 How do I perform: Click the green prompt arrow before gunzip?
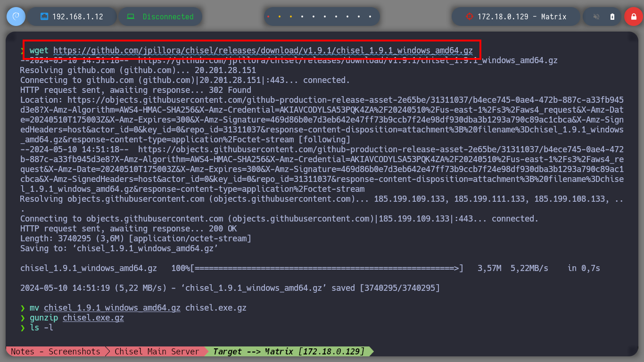tap(22, 318)
